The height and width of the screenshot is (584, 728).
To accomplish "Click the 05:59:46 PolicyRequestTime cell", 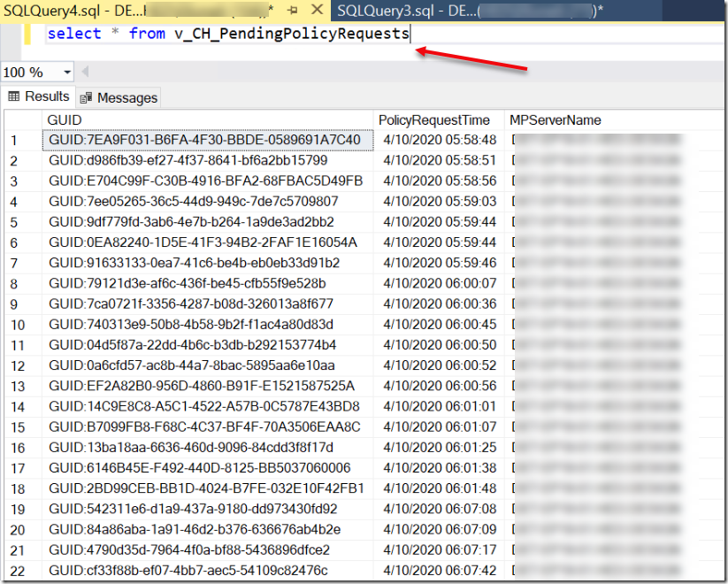I will (439, 263).
